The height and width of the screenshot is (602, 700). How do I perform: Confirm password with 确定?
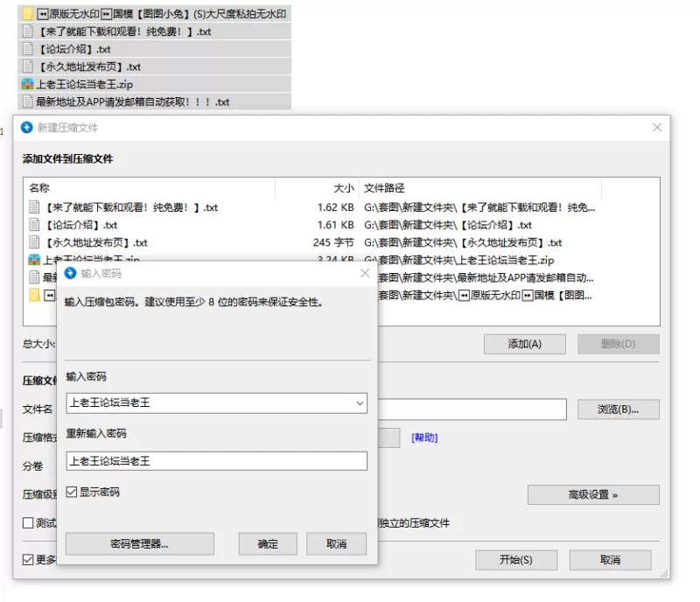pos(268,543)
